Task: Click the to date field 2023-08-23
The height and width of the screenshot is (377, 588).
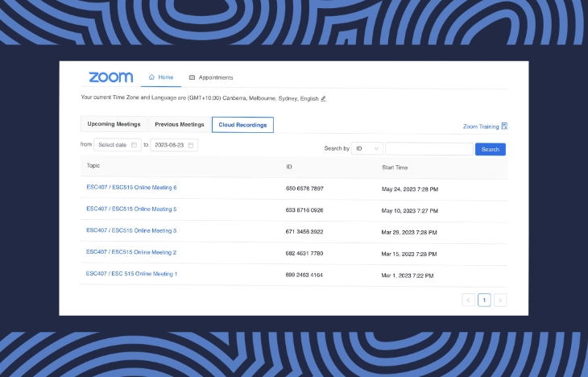Action: pos(174,145)
